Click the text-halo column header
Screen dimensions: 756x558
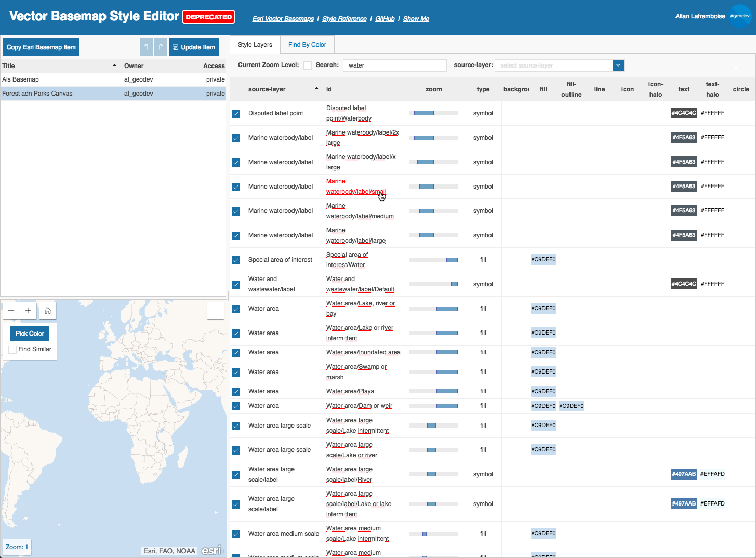[x=712, y=89]
